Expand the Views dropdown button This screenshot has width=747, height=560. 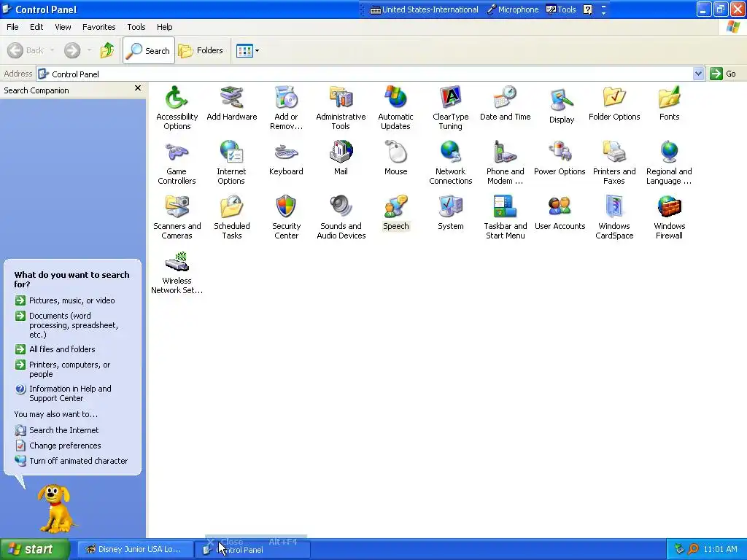coord(248,50)
